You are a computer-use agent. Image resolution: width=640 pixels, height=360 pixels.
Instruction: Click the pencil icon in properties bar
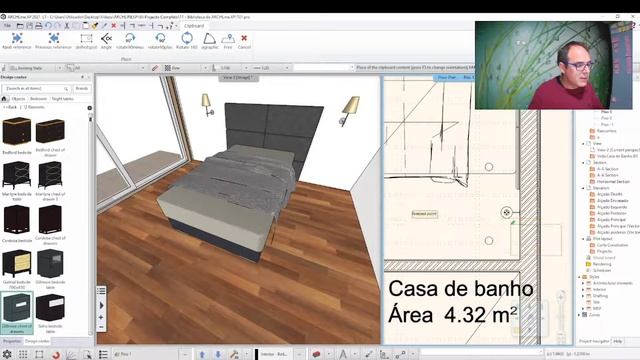(155, 68)
